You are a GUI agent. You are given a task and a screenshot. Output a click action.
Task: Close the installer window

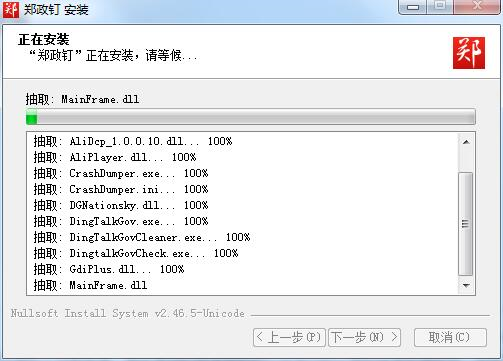pos(477,6)
